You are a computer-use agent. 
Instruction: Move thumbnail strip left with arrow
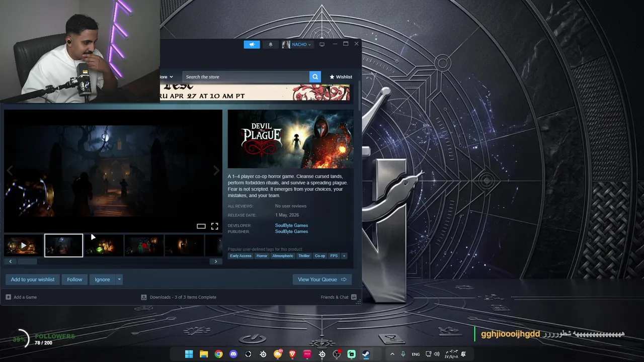pos(10,261)
